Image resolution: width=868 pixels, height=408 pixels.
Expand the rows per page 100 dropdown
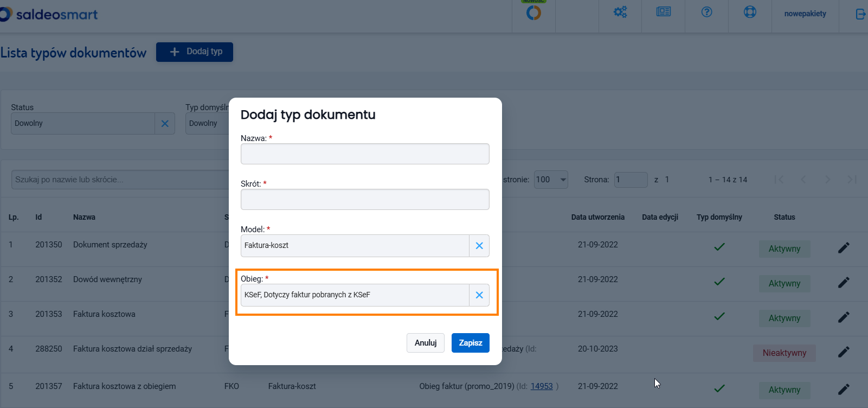pyautogui.click(x=551, y=180)
